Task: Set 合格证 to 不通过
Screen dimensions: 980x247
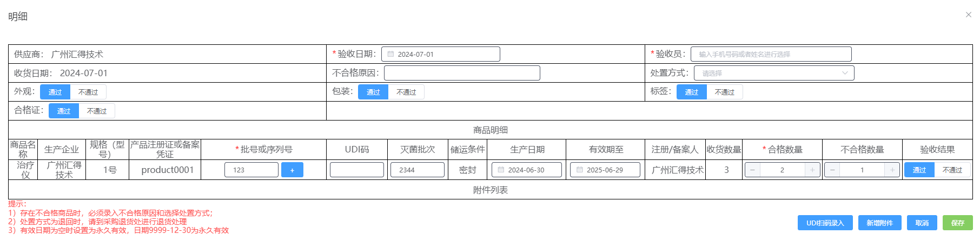Action: tap(97, 111)
